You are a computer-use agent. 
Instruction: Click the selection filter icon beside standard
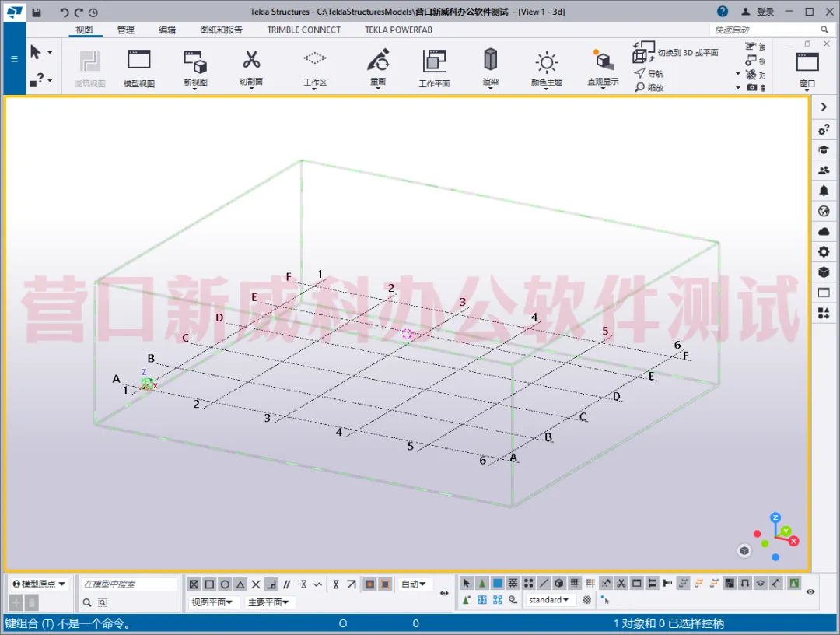pos(587,600)
